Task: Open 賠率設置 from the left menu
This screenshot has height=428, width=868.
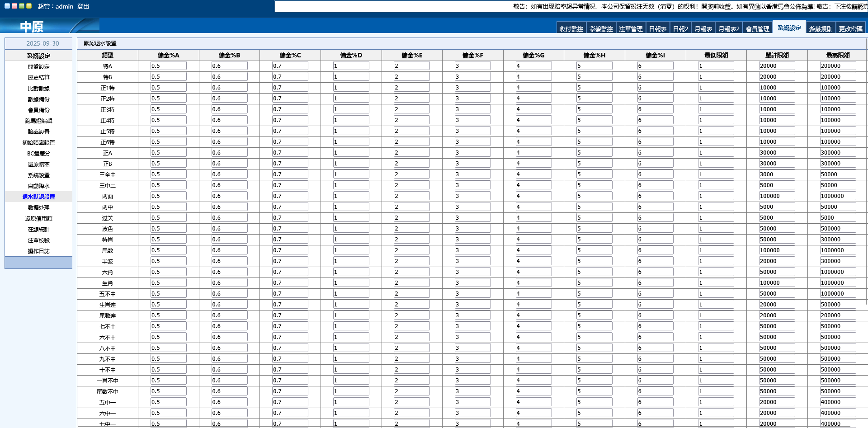Action: (38, 132)
